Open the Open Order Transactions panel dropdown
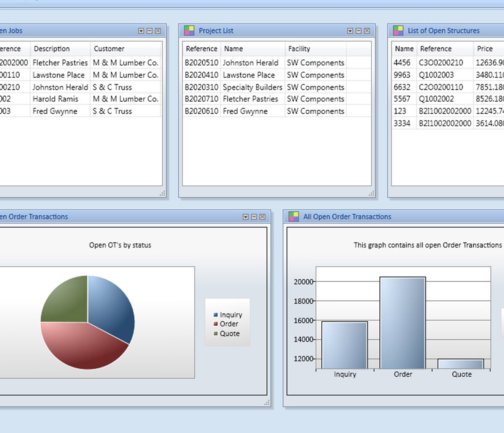Viewport: 504px width, 433px height. (x=246, y=216)
